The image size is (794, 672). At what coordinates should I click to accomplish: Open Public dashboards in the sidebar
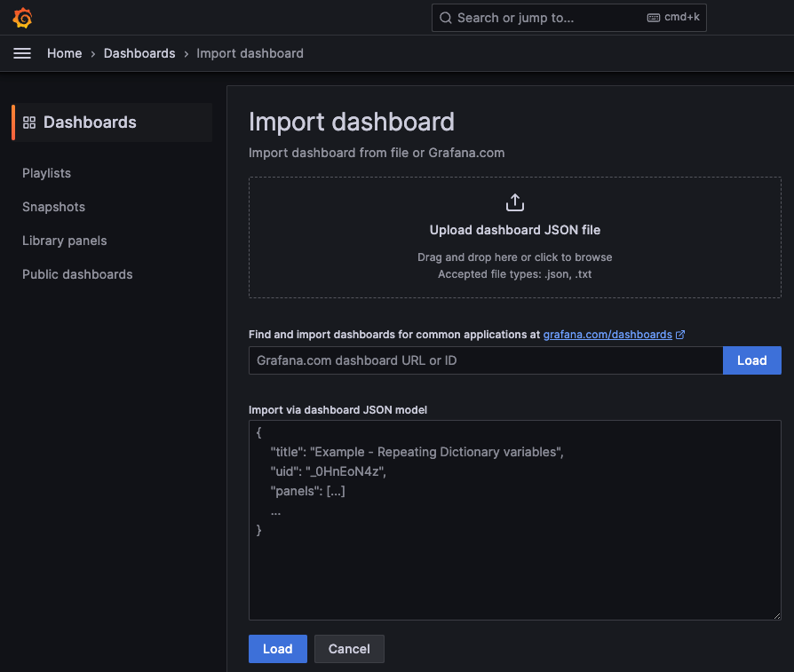tap(77, 274)
